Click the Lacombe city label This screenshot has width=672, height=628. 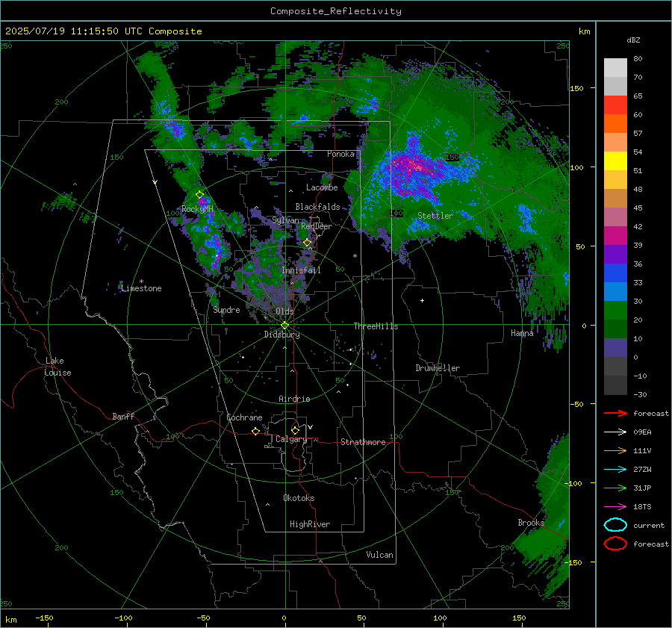coord(322,187)
